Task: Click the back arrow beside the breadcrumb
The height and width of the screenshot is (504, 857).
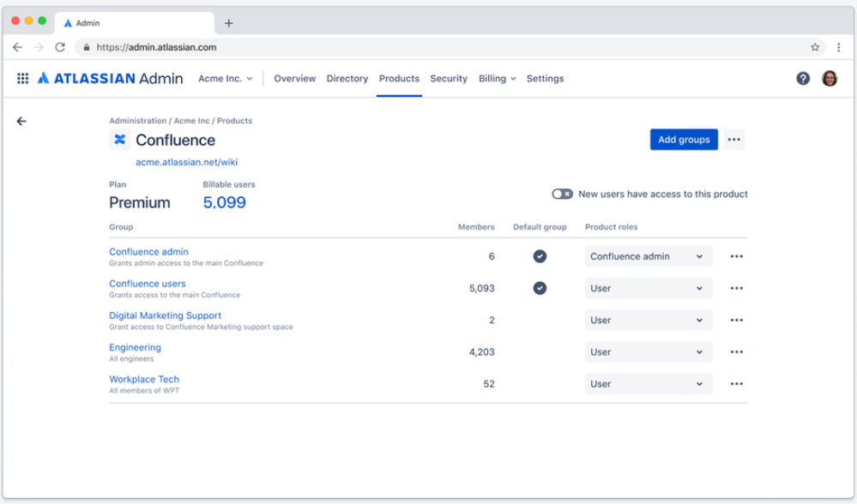Action: pos(21,121)
